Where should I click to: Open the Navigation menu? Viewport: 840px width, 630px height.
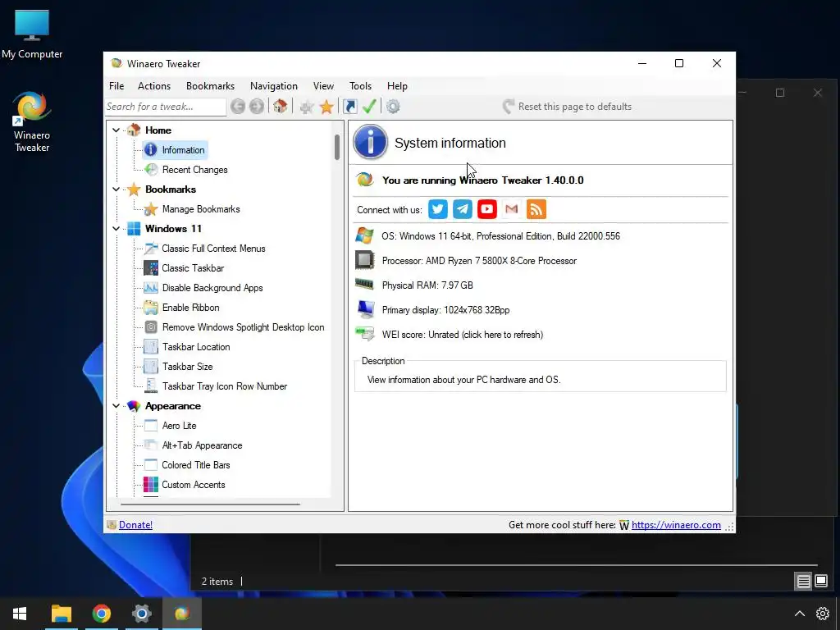tap(274, 85)
